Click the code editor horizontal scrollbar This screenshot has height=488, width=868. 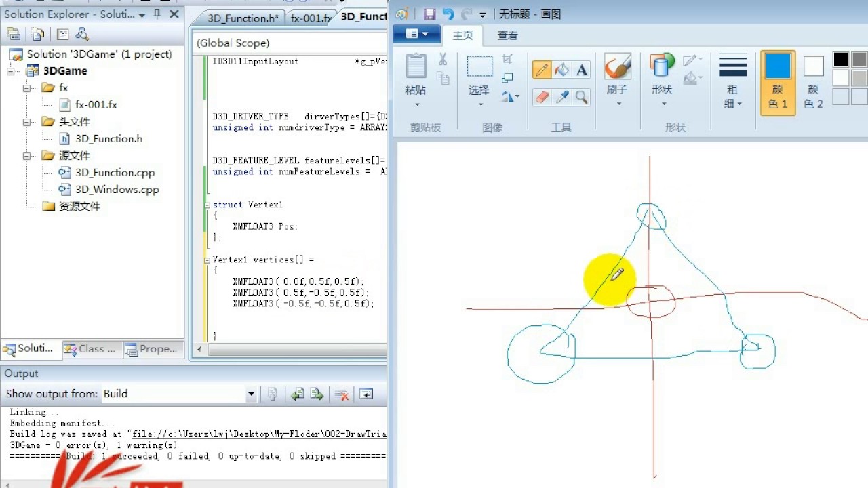(297, 350)
